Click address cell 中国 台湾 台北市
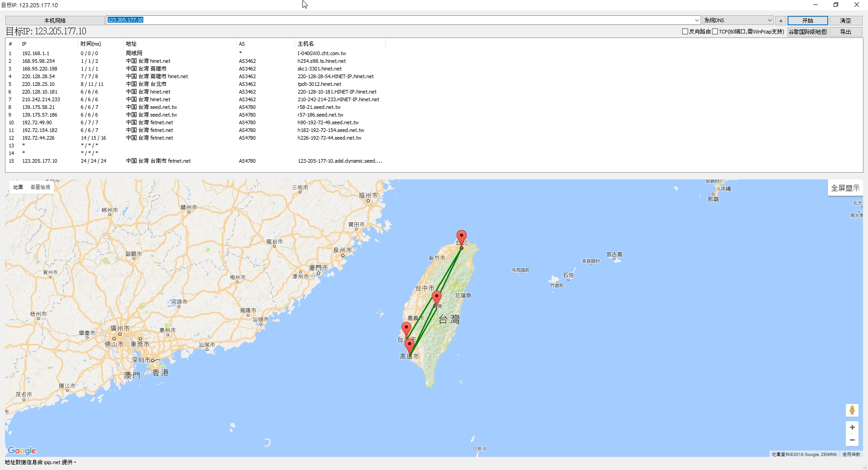 [x=146, y=84]
